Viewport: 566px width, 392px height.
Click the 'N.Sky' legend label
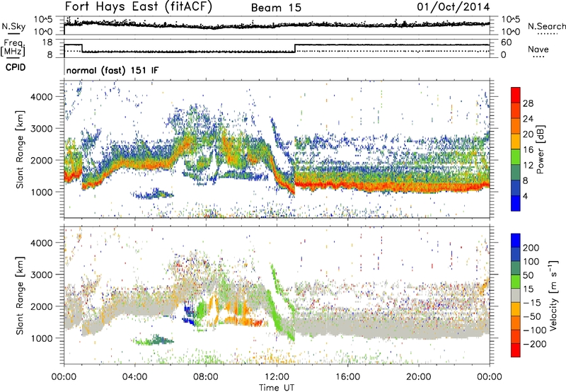pos(13,26)
